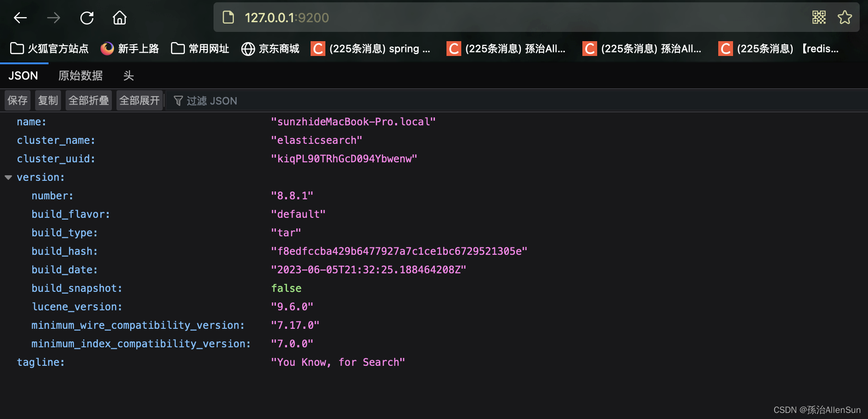Select the value "7.17.0"

pos(295,326)
